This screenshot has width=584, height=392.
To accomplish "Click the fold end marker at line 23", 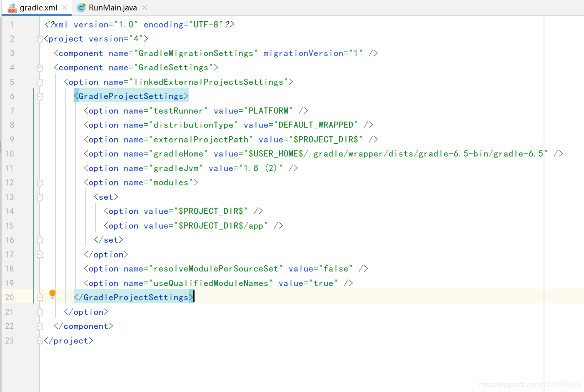I will pyautogui.click(x=40, y=340).
